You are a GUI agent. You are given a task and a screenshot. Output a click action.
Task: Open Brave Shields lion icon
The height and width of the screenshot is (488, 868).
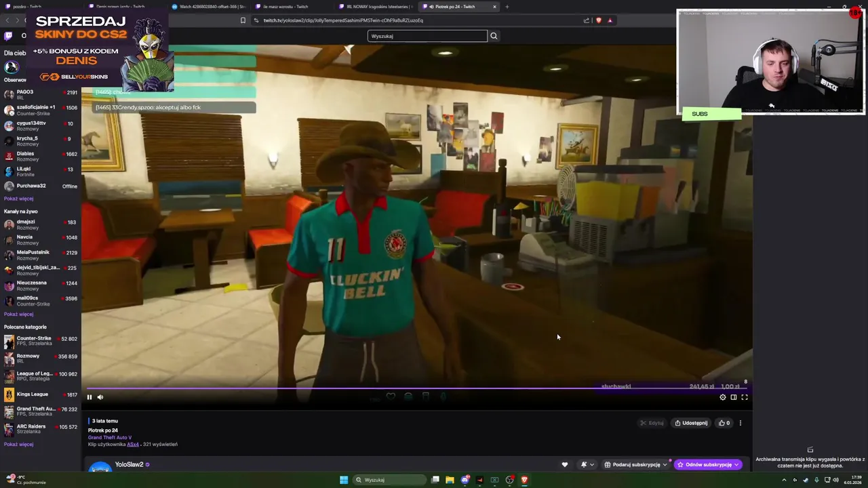tap(598, 20)
